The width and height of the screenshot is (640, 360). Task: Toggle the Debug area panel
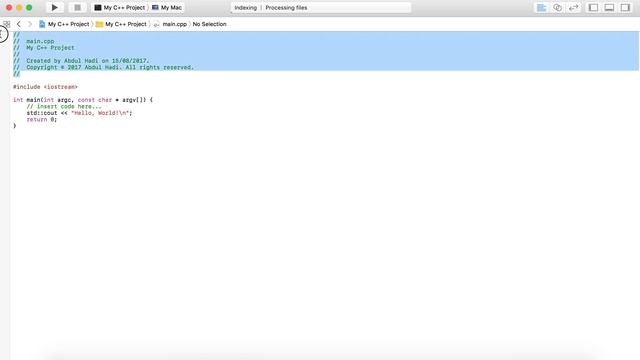[609, 7]
